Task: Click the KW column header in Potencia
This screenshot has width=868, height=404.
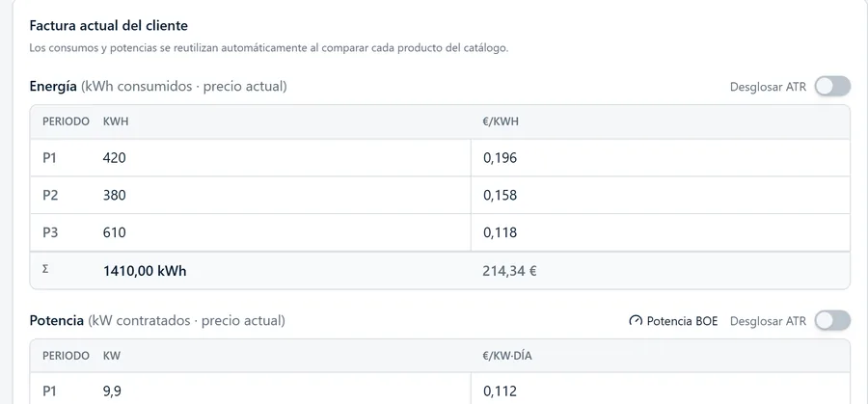Action: pos(112,356)
